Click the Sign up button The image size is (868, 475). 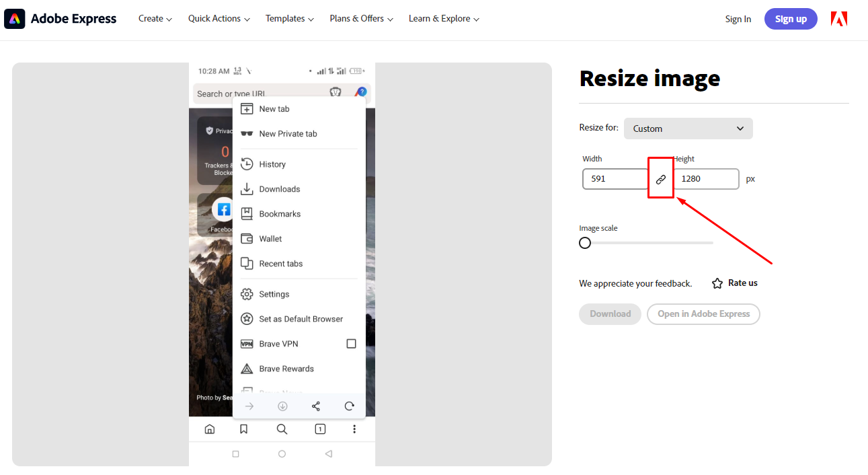791,18
